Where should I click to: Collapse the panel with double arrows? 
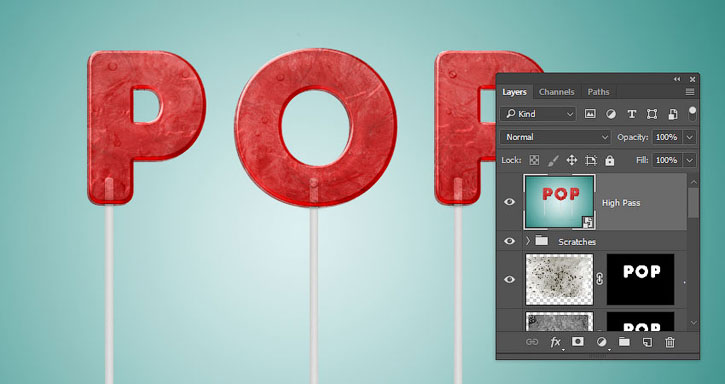677,79
